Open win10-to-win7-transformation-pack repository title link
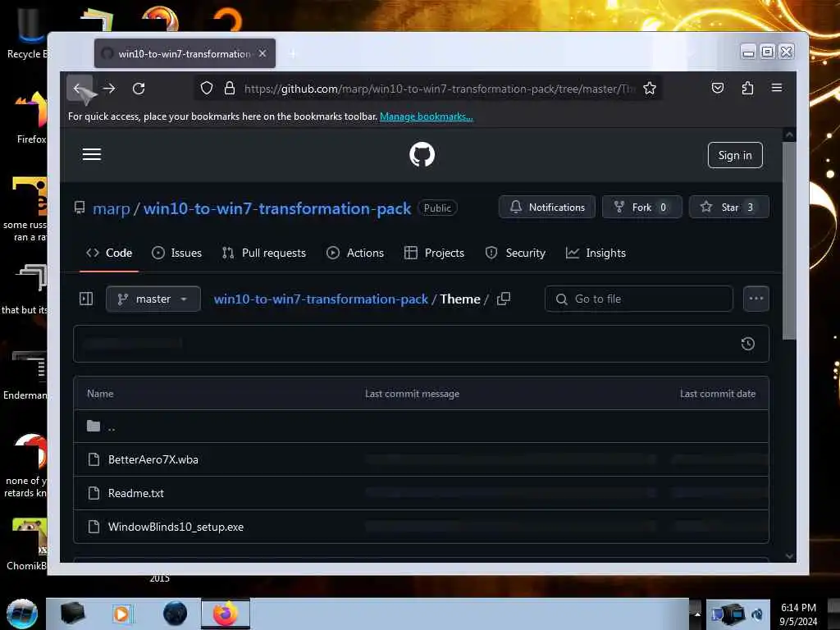This screenshot has width=840, height=630. click(x=277, y=208)
